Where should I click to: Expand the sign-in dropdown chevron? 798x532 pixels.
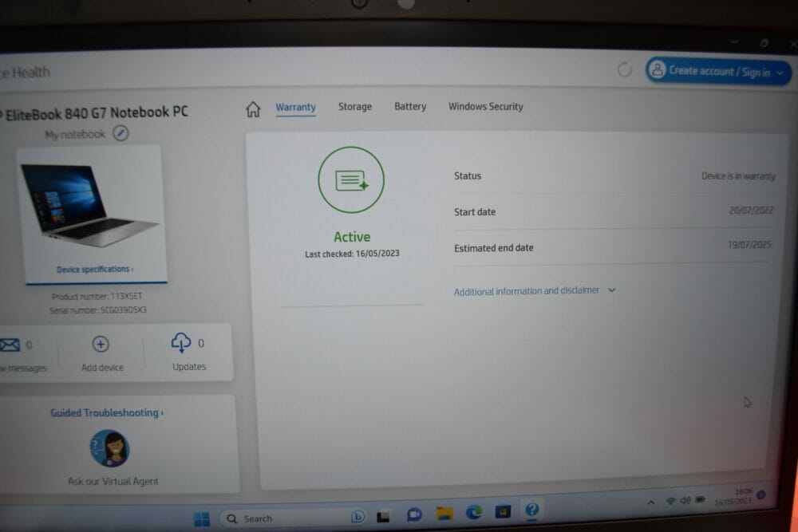pos(780,73)
